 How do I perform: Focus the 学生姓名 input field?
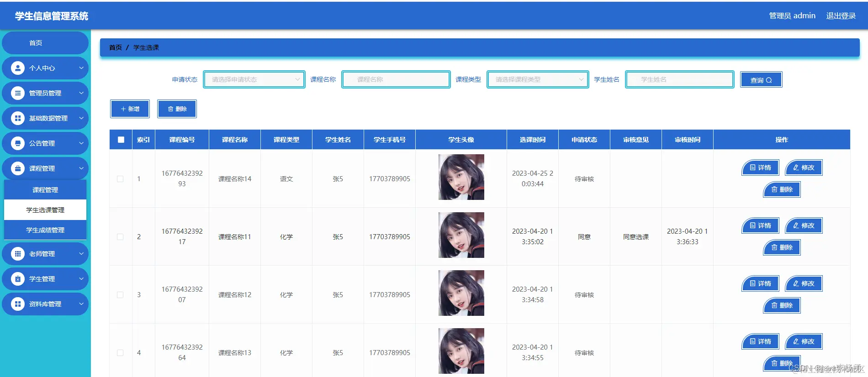click(680, 79)
